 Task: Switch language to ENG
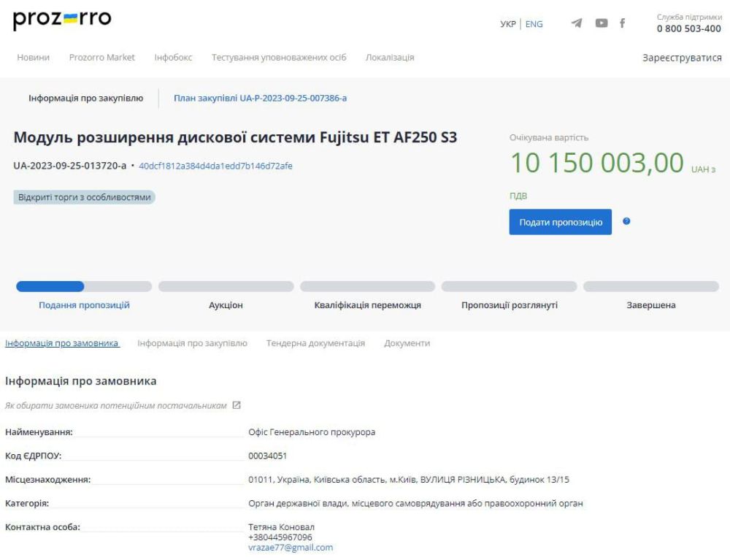click(534, 24)
